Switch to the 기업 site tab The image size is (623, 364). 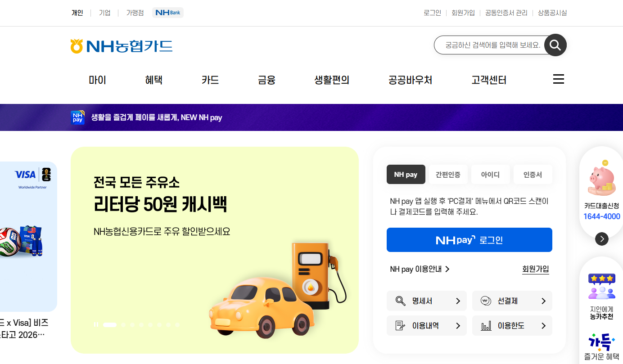[x=105, y=13]
